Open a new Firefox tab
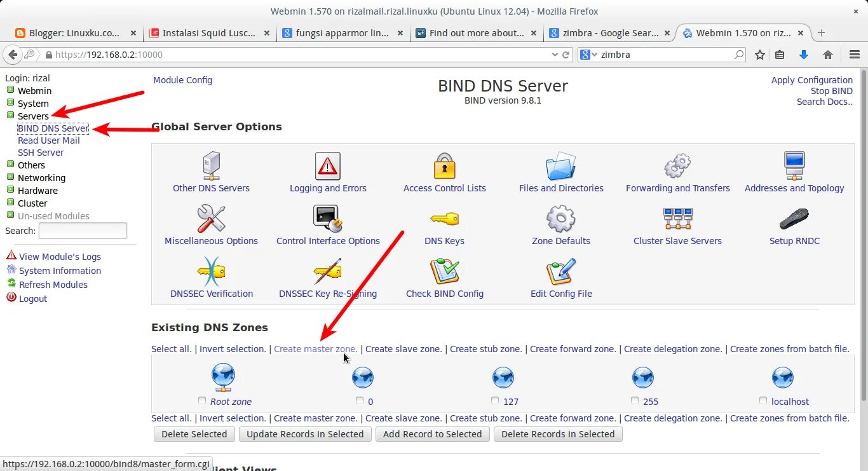Viewport: 868px width, 471px height. (x=821, y=33)
